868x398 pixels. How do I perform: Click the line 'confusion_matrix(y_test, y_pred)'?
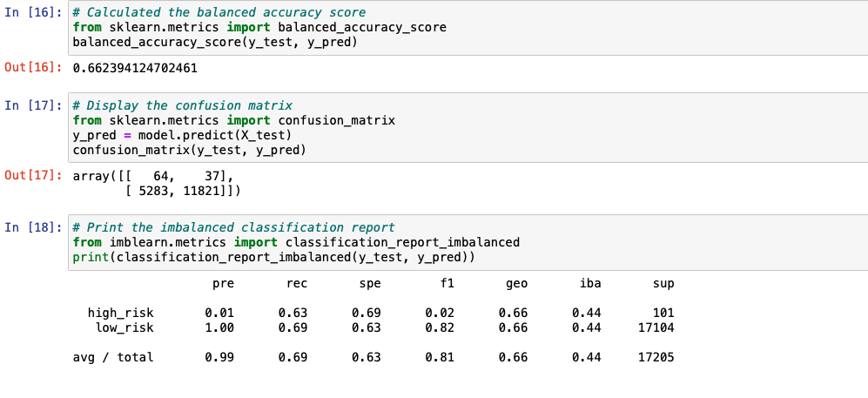(x=189, y=150)
